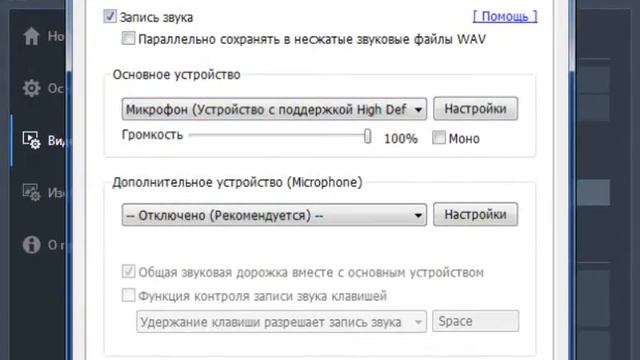The image size is (640, 360).
Task: Click the Space hotkey input field
Action: click(476, 321)
